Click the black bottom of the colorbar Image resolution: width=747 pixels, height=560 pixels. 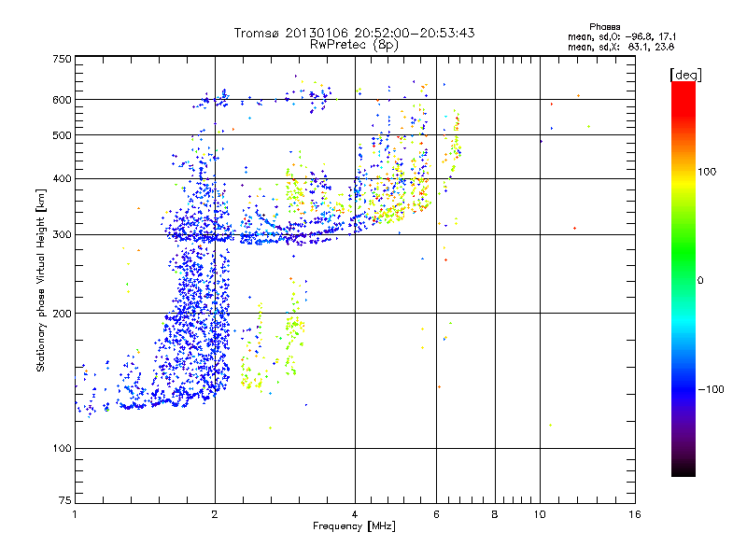point(684,469)
